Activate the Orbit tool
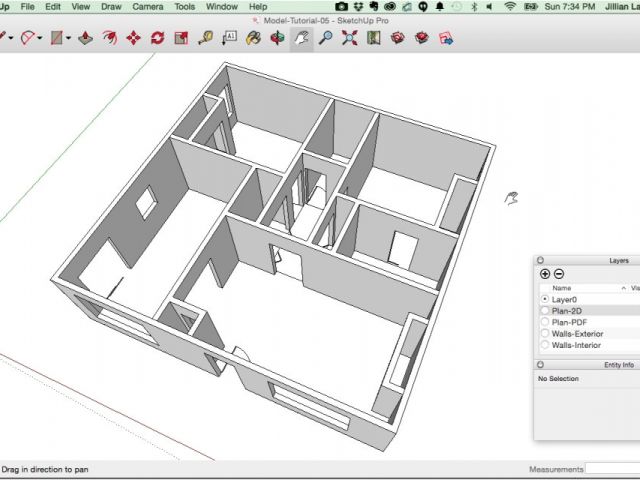Image resolution: width=640 pixels, height=480 pixels. pos(277,39)
